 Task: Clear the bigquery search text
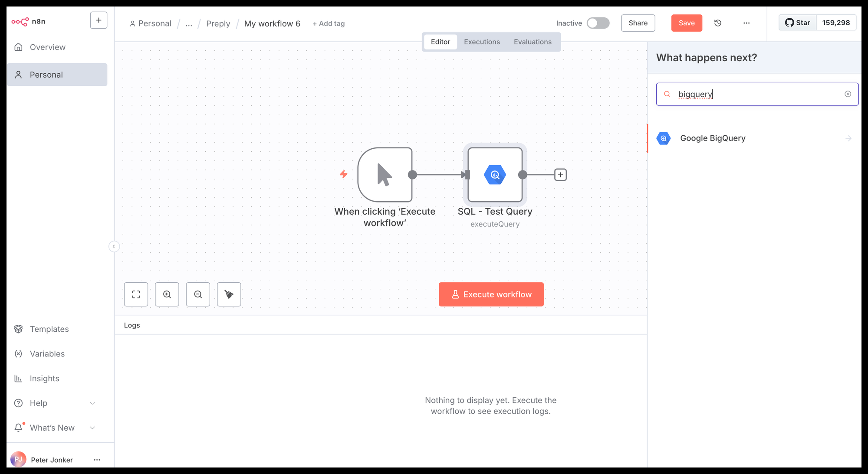tap(848, 94)
